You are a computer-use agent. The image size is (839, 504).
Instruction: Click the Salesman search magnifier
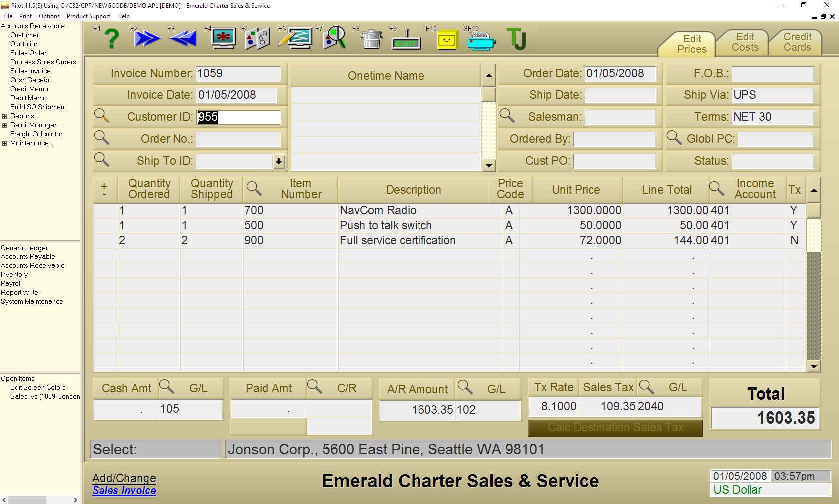(507, 116)
